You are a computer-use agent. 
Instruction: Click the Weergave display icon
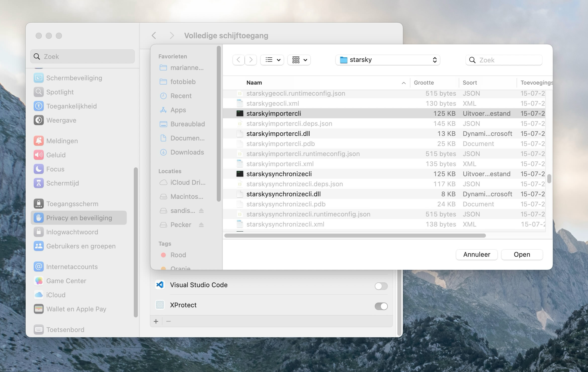coord(38,120)
